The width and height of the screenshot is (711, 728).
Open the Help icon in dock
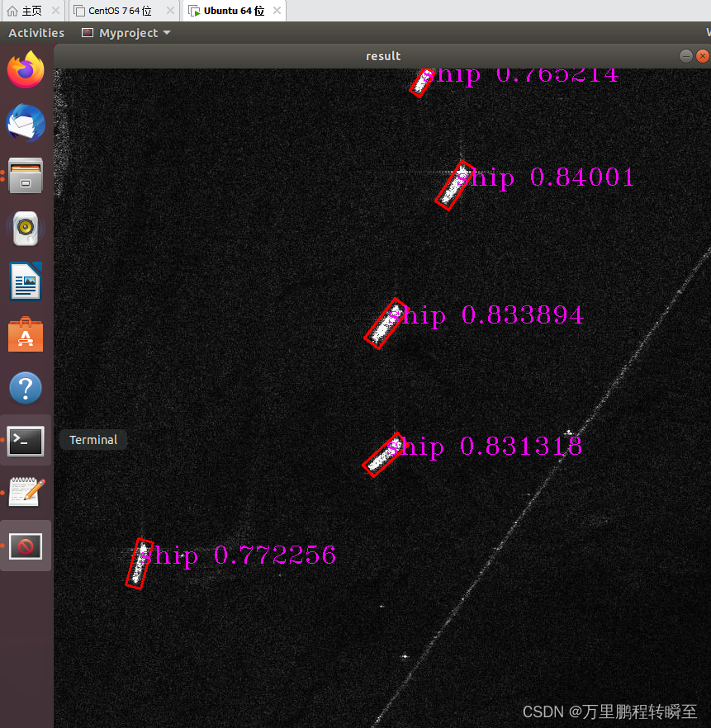tap(26, 388)
